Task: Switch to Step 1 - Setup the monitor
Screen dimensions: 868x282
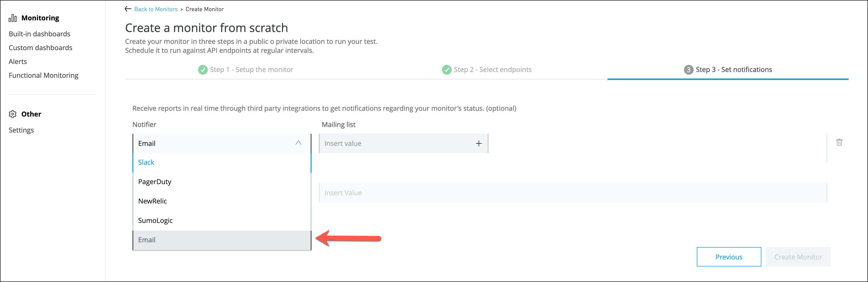Action: point(251,70)
